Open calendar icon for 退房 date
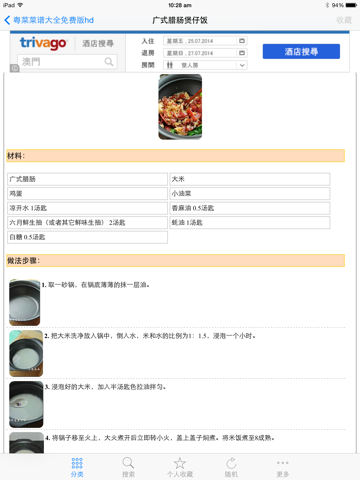This screenshot has width=360, height=480. point(242,53)
